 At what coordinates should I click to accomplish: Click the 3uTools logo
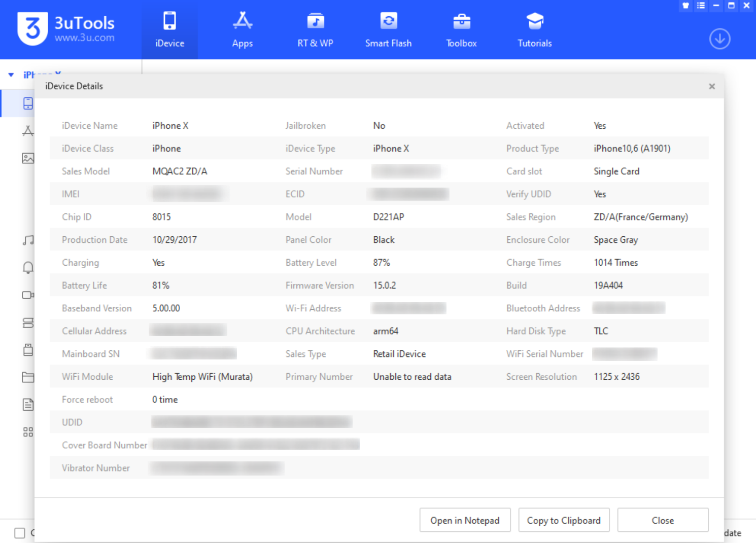(32, 29)
